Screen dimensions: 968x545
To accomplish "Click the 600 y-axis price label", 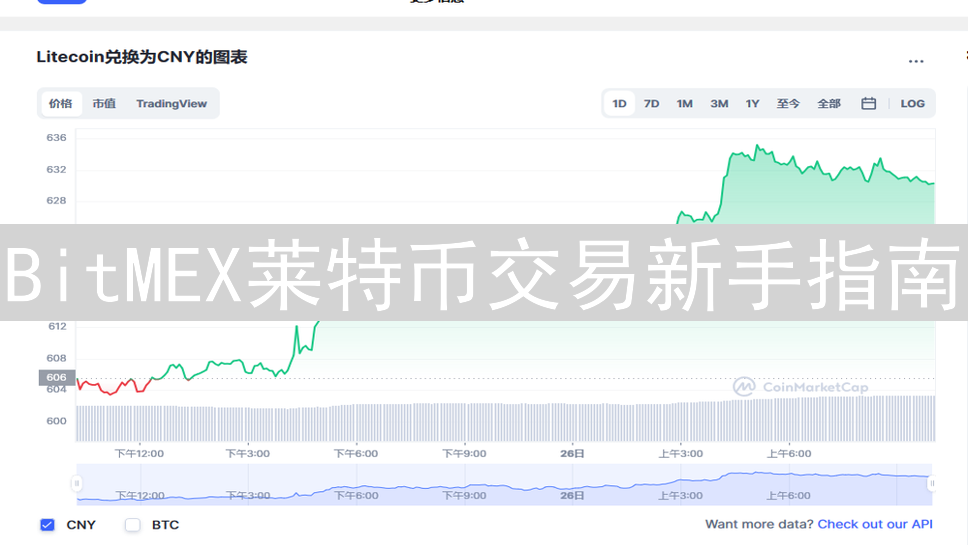I will [56, 421].
